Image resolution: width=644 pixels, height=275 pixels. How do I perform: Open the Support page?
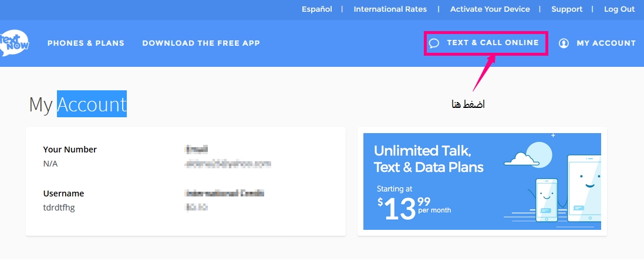tap(567, 9)
